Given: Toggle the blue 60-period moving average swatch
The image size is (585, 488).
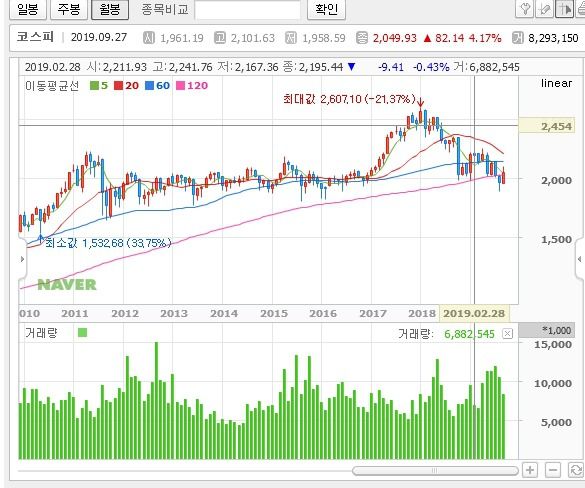Looking at the screenshot, I should [x=149, y=85].
